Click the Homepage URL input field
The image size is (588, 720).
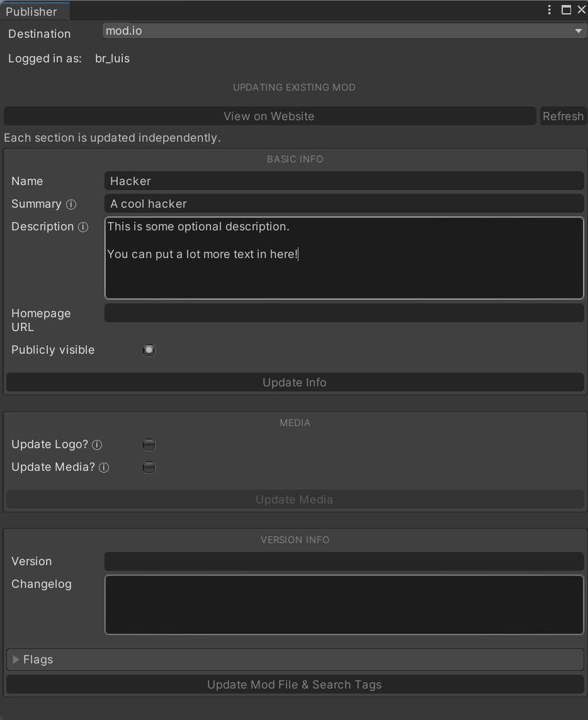344,313
